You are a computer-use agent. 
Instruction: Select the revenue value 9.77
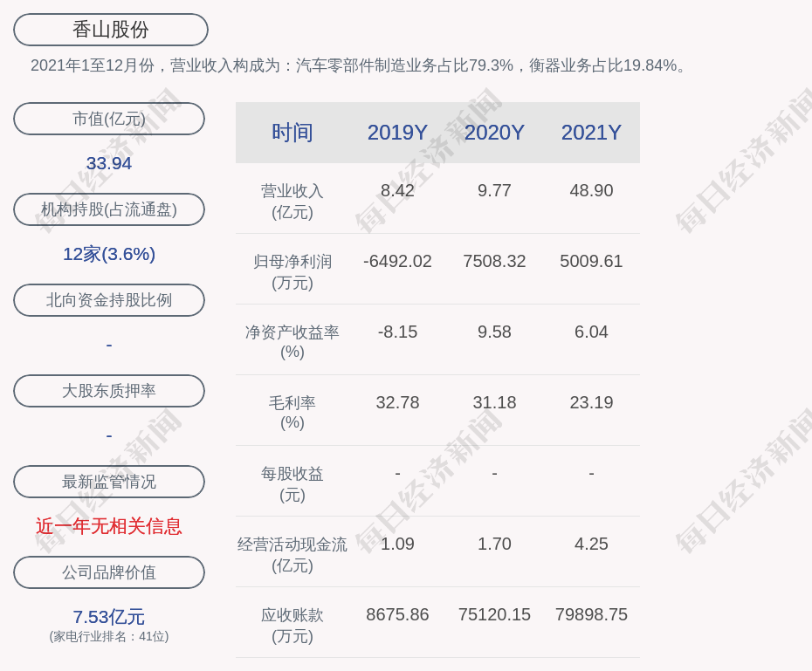click(x=494, y=190)
